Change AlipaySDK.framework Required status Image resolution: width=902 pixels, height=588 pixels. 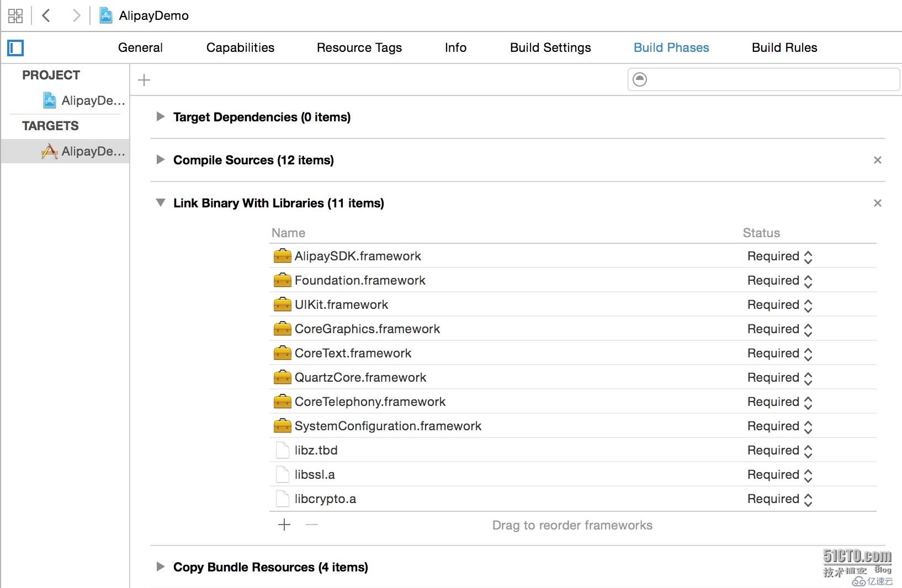point(779,256)
